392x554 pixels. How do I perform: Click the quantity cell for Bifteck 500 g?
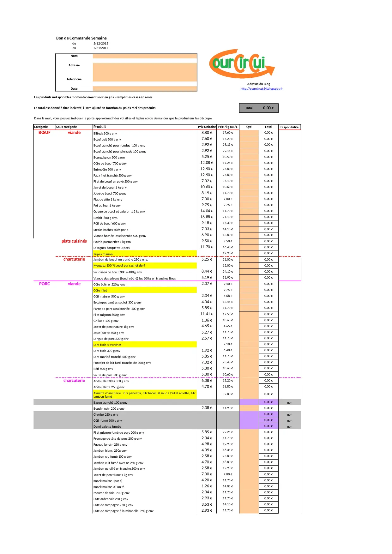click(x=249, y=133)
